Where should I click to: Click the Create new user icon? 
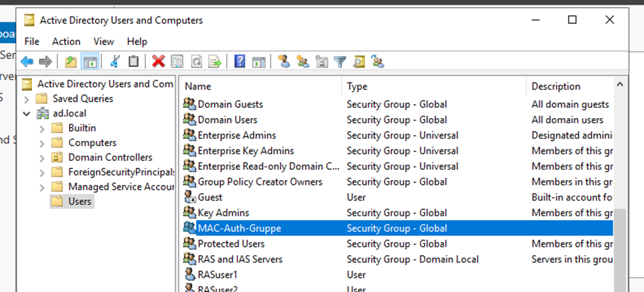pyautogui.click(x=284, y=62)
